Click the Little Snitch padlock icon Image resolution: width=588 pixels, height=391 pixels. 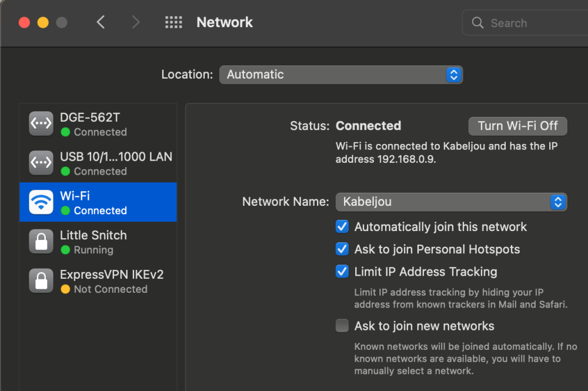pyautogui.click(x=41, y=242)
